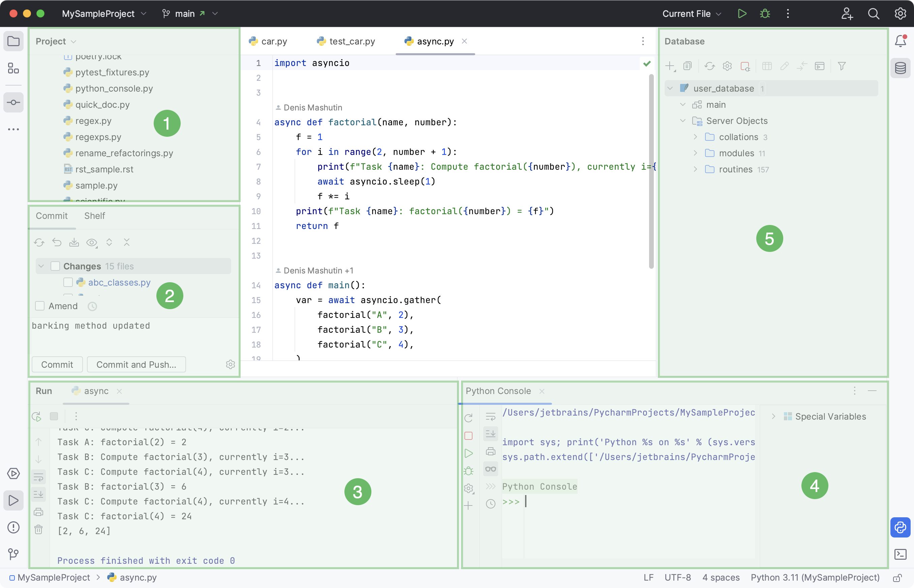Switch to the Shelf tab

point(94,216)
